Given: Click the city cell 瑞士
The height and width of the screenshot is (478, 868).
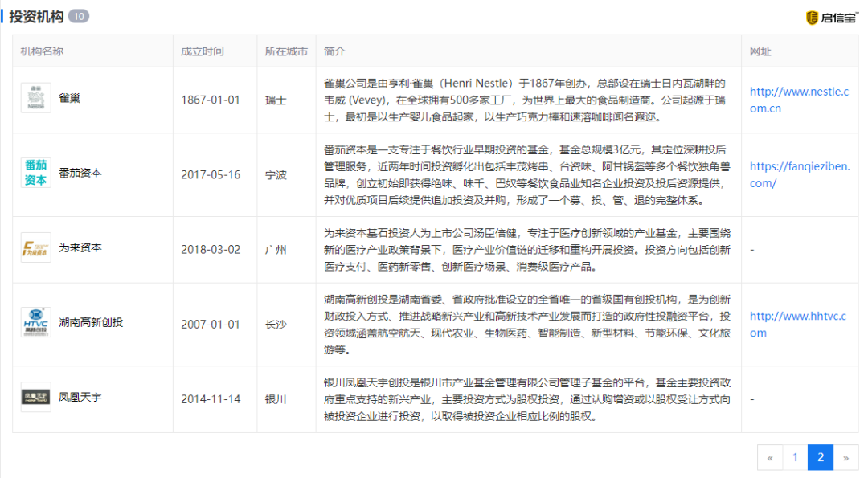Looking at the screenshot, I should [276, 100].
